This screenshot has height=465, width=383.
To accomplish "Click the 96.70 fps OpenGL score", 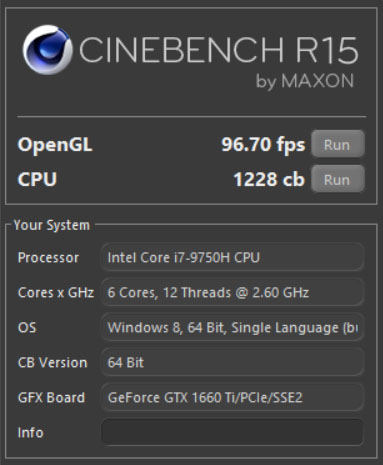I will (x=263, y=145).
